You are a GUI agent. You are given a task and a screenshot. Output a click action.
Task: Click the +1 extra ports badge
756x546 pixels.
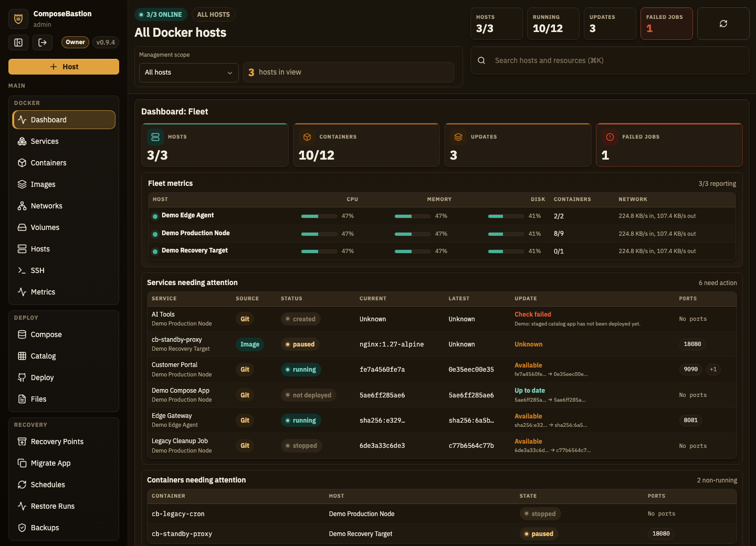click(x=713, y=370)
